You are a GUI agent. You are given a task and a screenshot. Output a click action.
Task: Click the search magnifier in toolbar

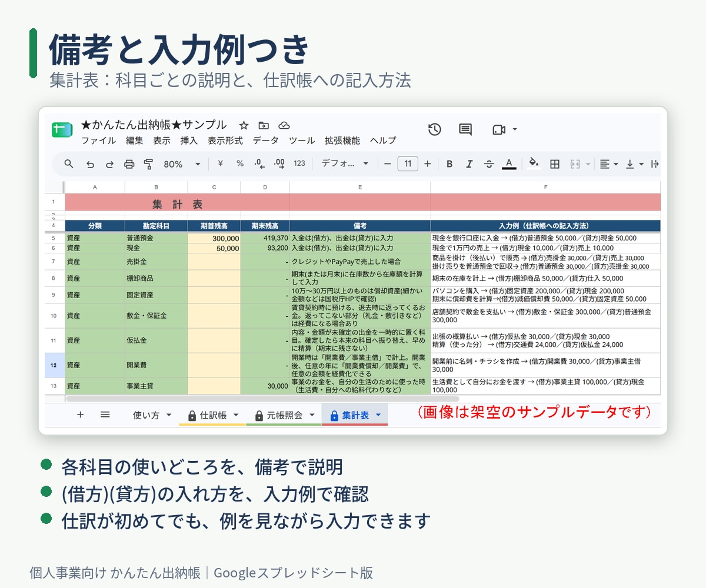[x=69, y=163]
